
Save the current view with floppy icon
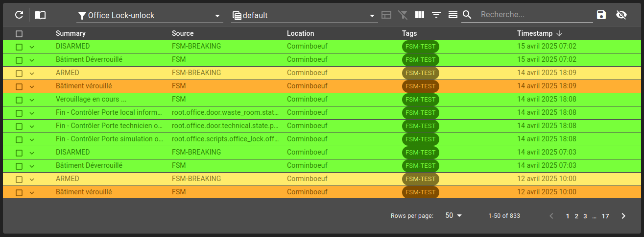point(601,15)
